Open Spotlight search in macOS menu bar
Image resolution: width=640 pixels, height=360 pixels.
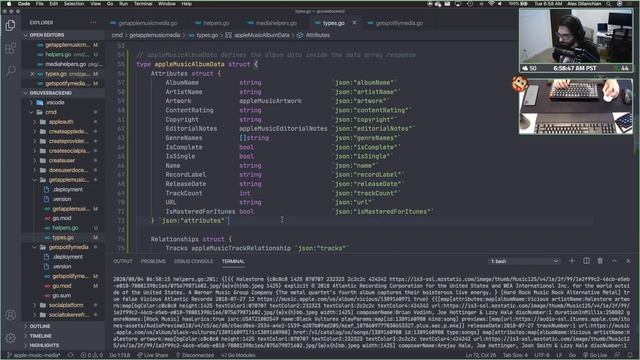[x=609, y=4]
